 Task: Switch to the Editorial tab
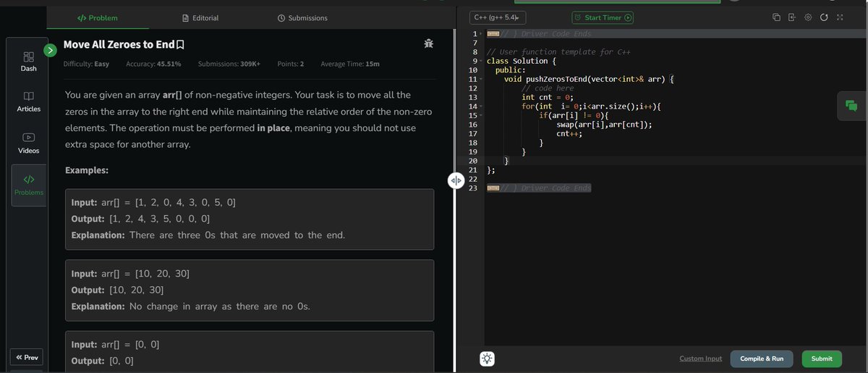(x=200, y=17)
